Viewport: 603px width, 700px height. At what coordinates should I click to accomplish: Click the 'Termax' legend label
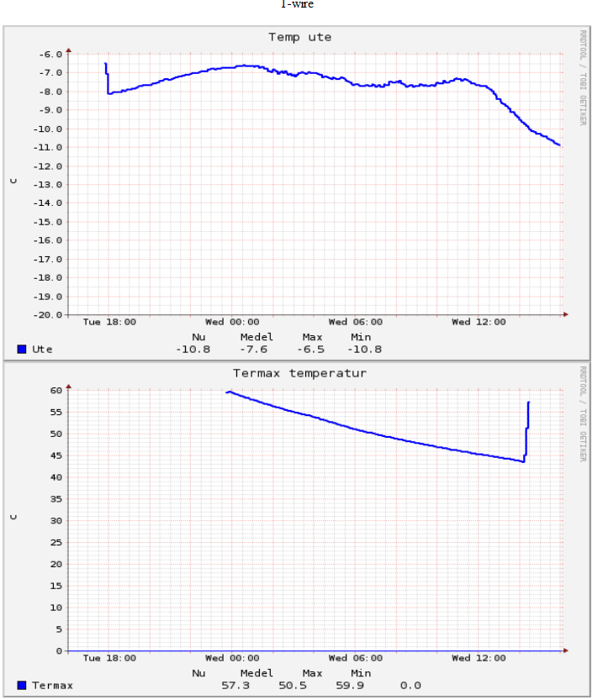52,685
